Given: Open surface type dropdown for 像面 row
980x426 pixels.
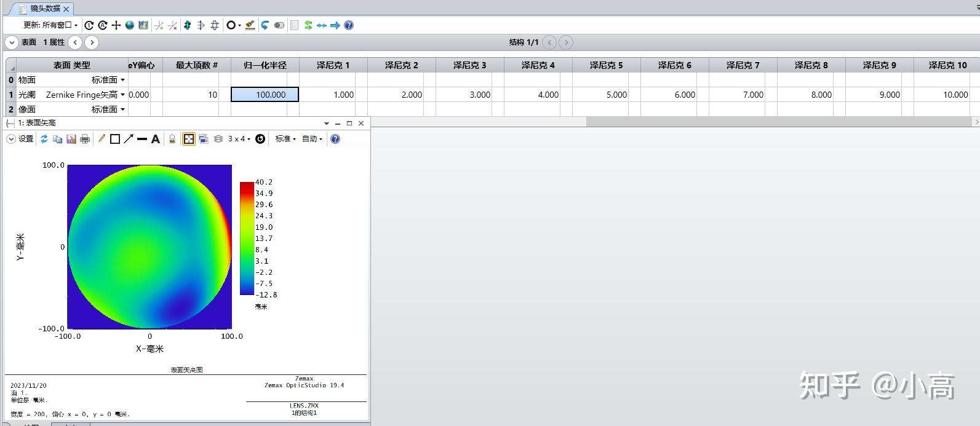Looking at the screenshot, I should pos(122,109).
